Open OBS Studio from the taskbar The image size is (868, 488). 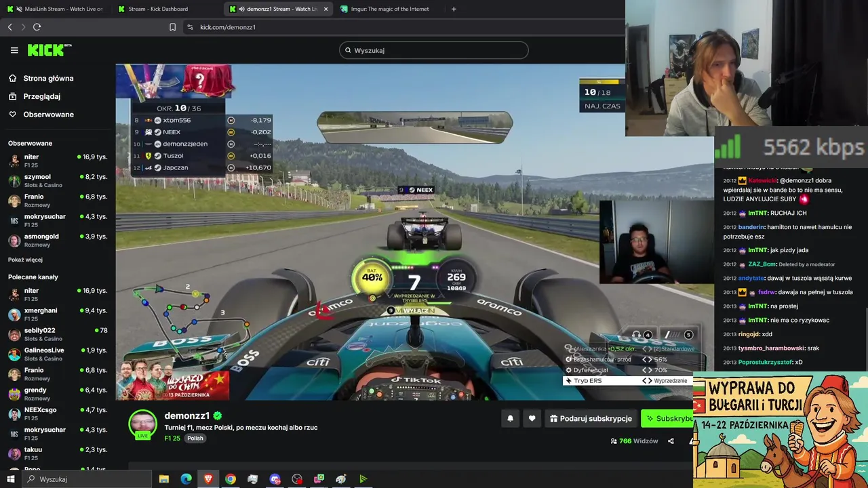point(297,479)
